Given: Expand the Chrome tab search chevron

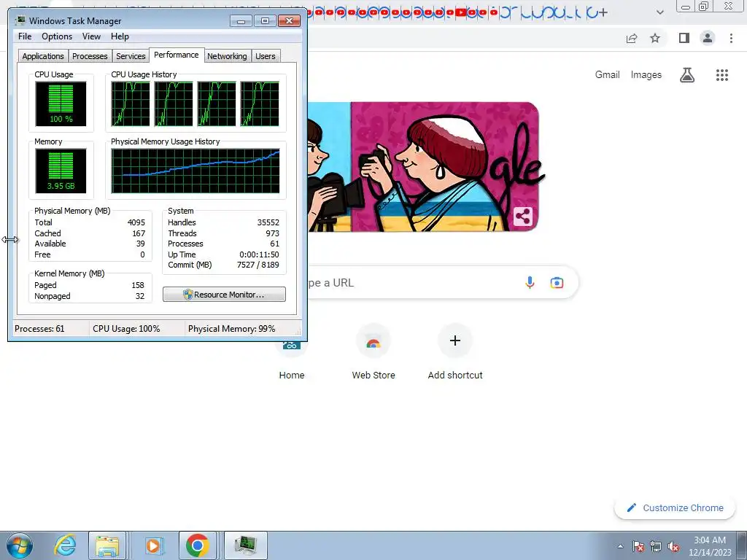Looking at the screenshot, I should tap(659, 12).
